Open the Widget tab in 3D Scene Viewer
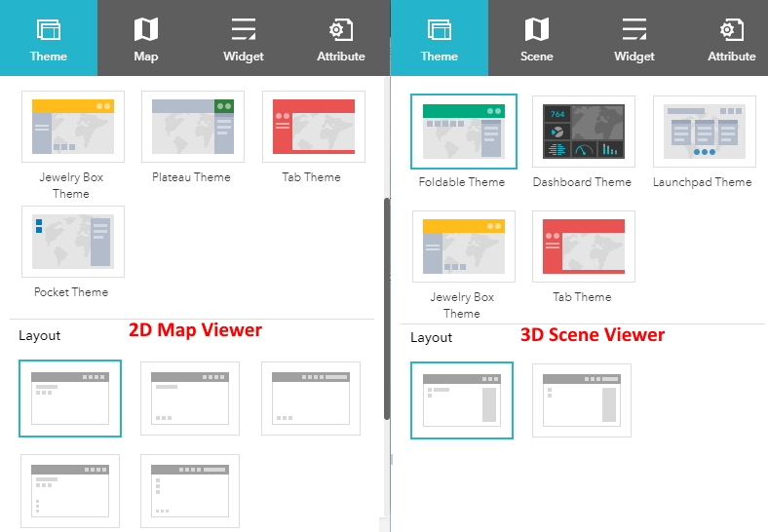The height and width of the screenshot is (532, 768). point(634,38)
